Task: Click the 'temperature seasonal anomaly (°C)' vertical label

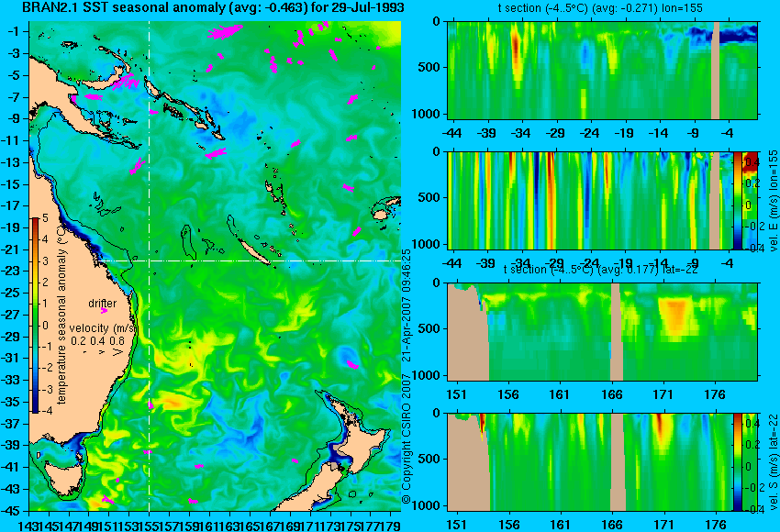Action: click(x=61, y=315)
